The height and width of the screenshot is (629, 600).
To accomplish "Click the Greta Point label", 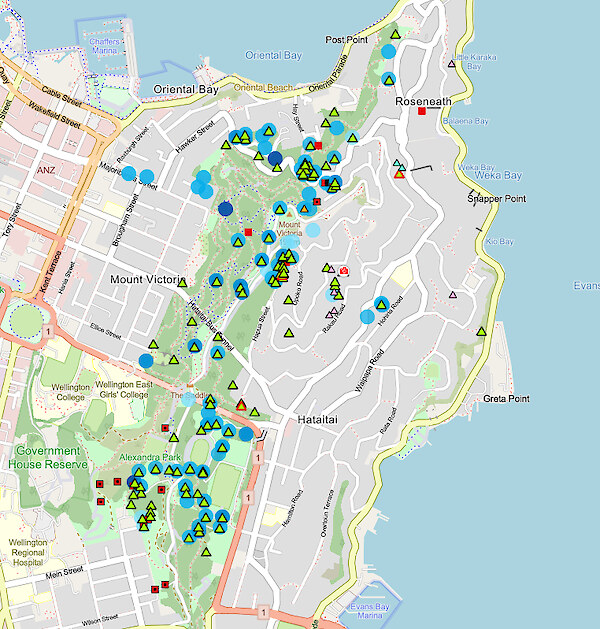I will tap(506, 399).
